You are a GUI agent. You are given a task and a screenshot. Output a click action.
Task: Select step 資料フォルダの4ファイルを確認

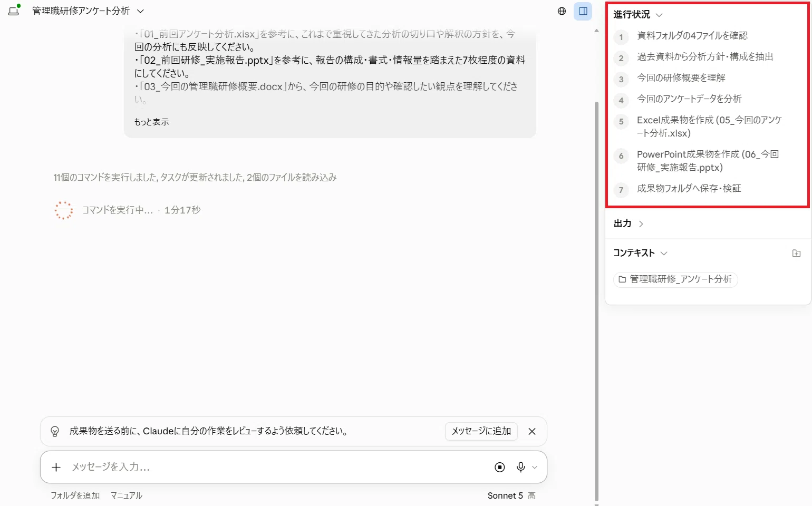point(692,36)
